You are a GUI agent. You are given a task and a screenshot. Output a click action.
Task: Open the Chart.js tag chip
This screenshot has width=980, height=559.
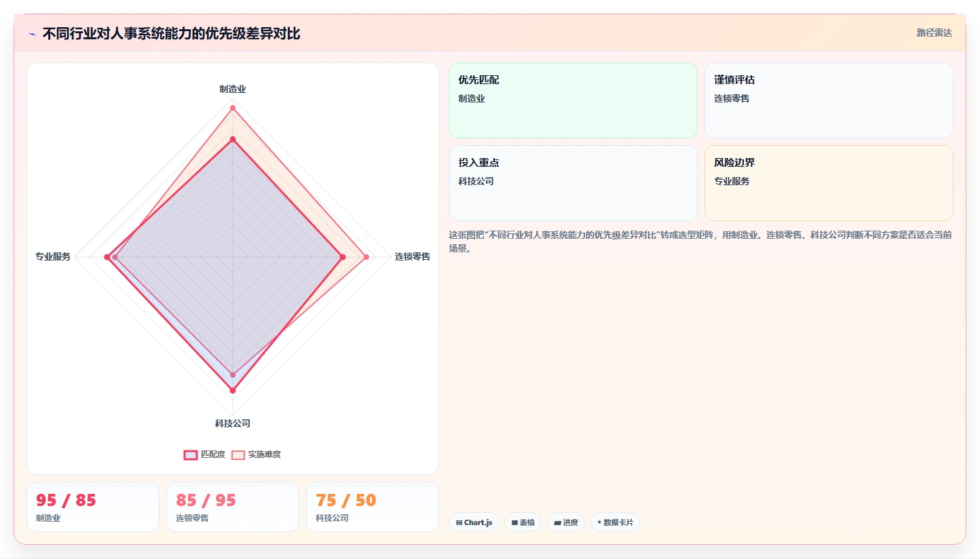tap(474, 522)
